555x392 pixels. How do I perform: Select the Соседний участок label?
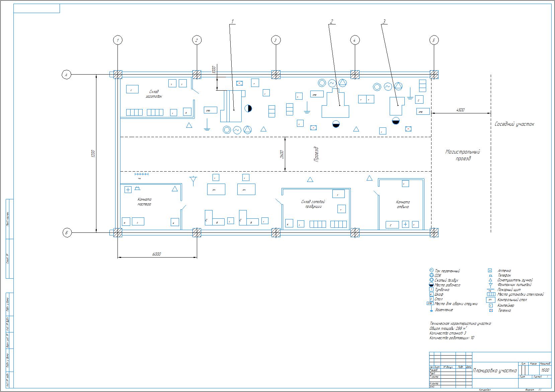coord(514,124)
